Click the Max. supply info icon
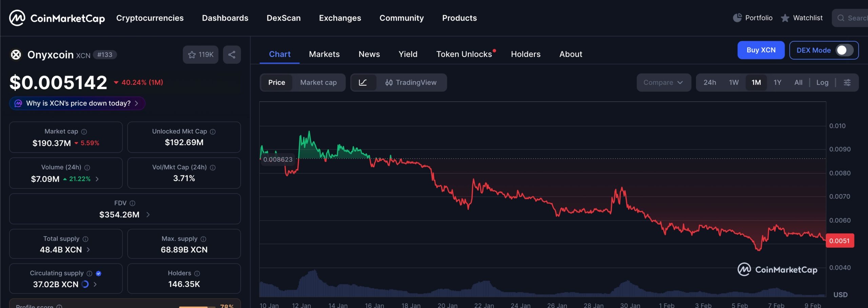868x308 pixels. [203, 239]
